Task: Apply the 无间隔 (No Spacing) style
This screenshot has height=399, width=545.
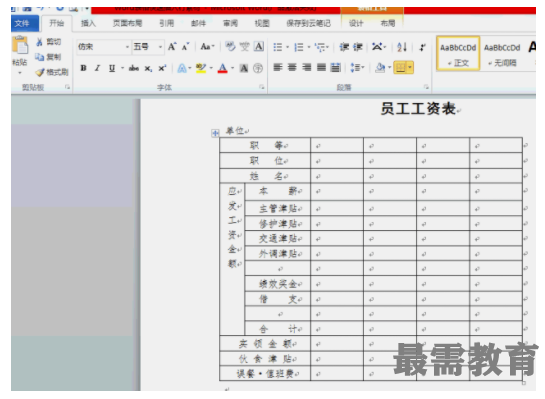Action: pos(502,53)
